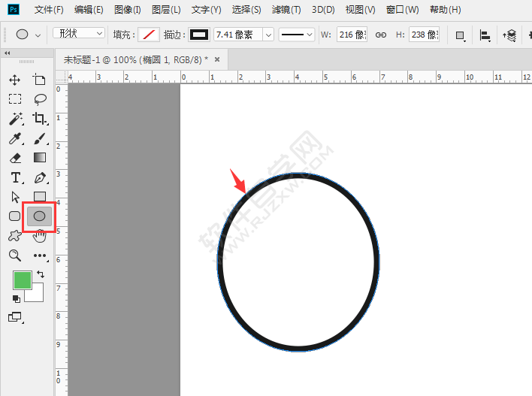Select the Gradient tool
The height and width of the screenshot is (396, 532).
click(40, 158)
